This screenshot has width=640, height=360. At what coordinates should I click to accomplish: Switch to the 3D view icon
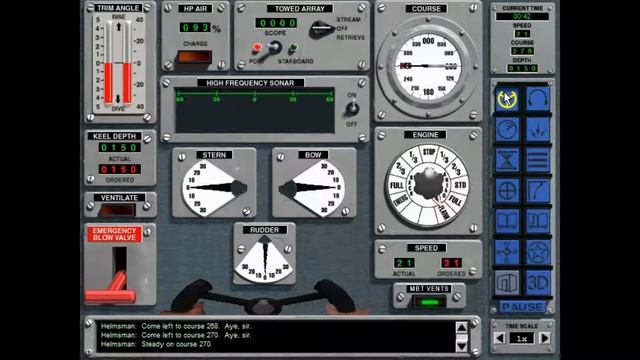(538, 282)
